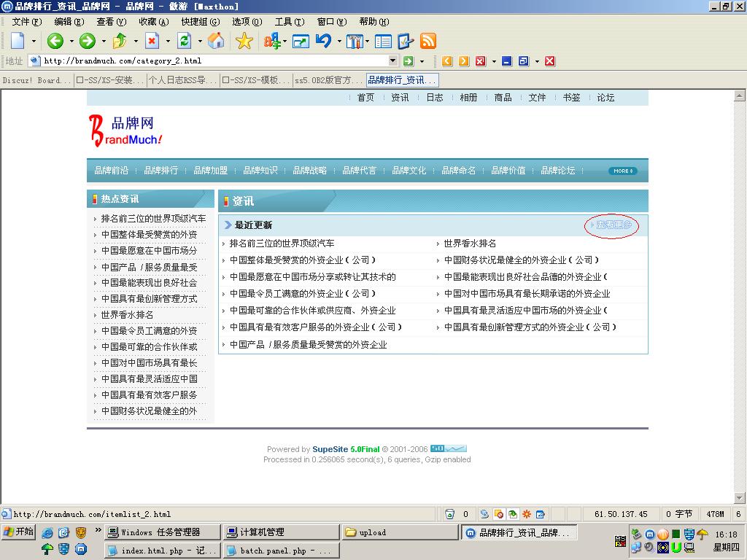The width and height of the screenshot is (747, 560).
Task: Switch to the ss5.0B2版官方 tab
Action: [x=328, y=80]
